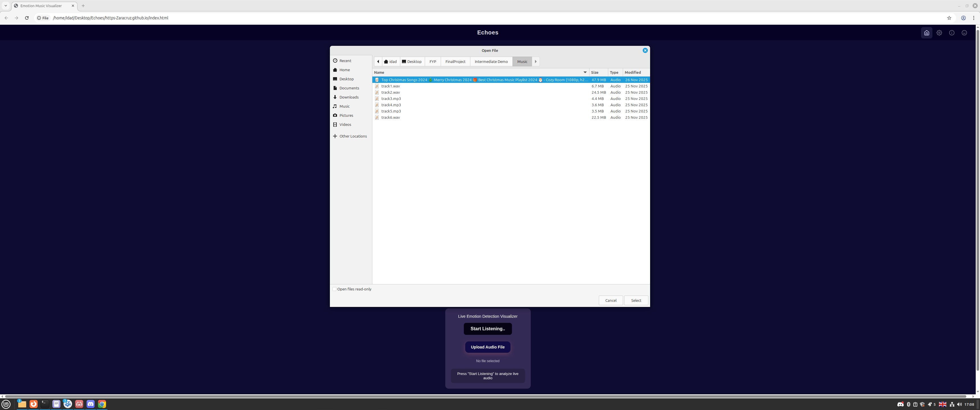Launch Firefox from the taskbar
This screenshot has height=410, width=980.
pyautogui.click(x=34, y=404)
